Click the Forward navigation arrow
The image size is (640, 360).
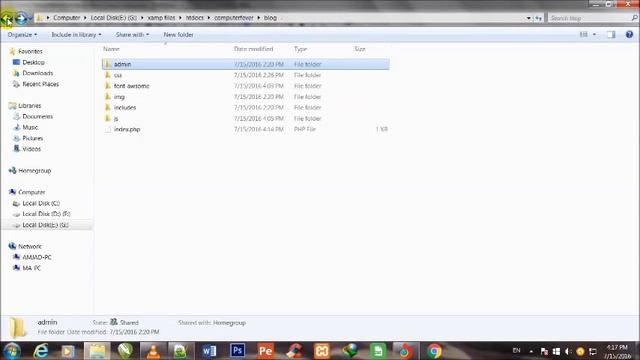point(21,18)
